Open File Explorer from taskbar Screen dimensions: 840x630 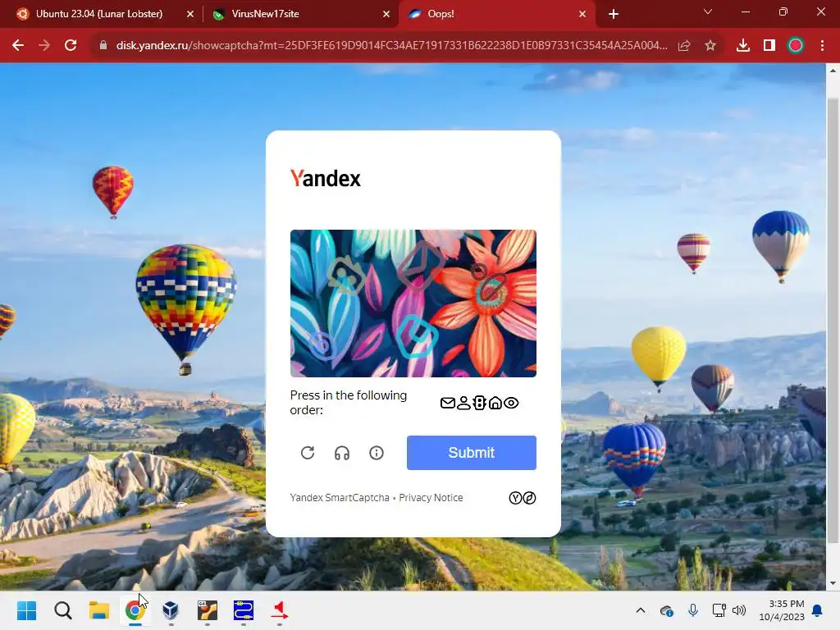point(99,610)
